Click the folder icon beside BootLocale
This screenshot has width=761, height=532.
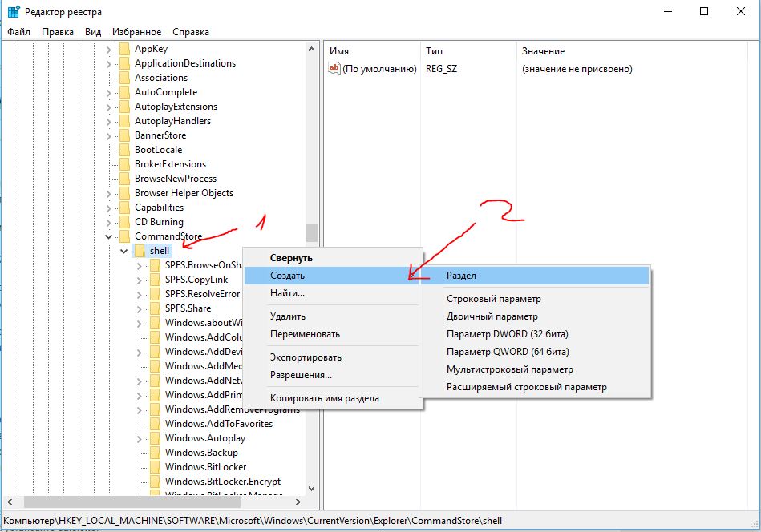(x=123, y=150)
